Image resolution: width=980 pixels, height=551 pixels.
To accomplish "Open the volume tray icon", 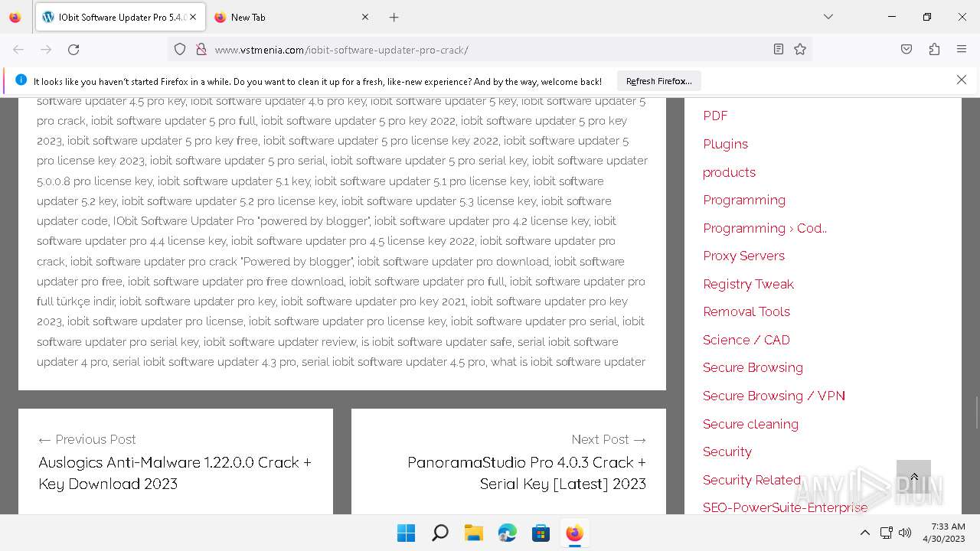I will point(905,533).
